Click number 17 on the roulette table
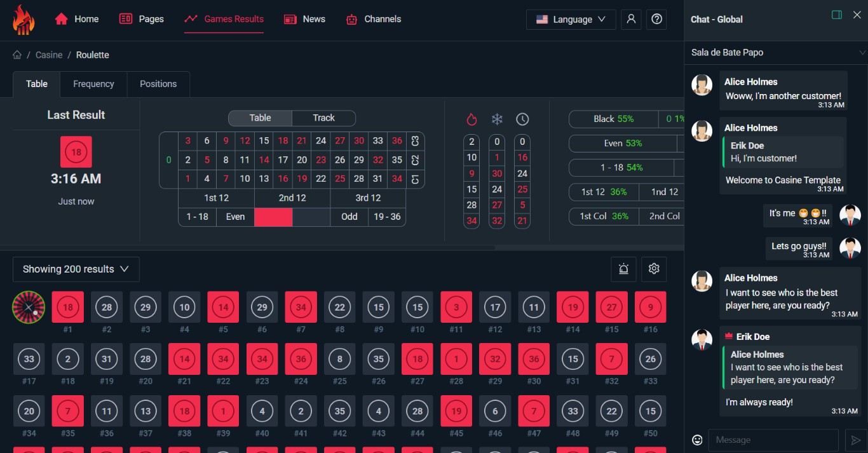 (283, 160)
